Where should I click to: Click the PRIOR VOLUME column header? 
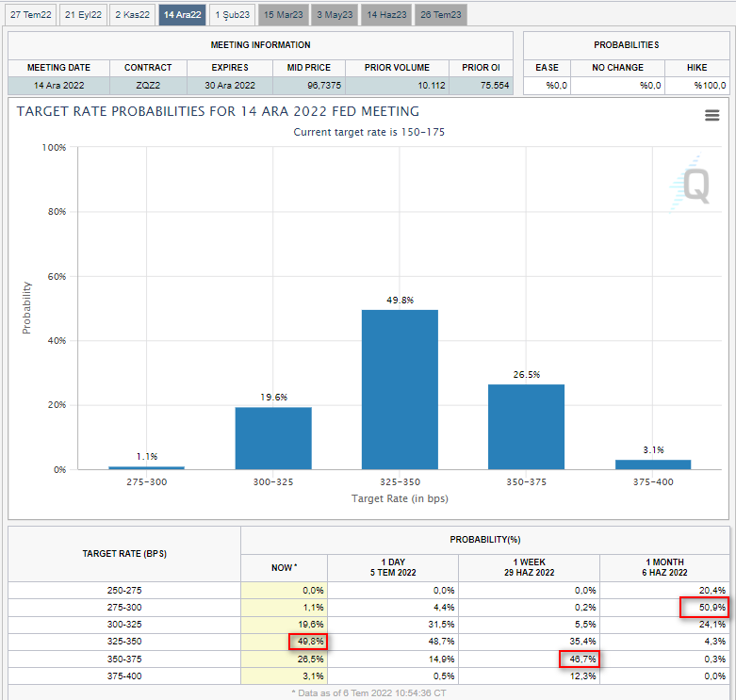397,68
